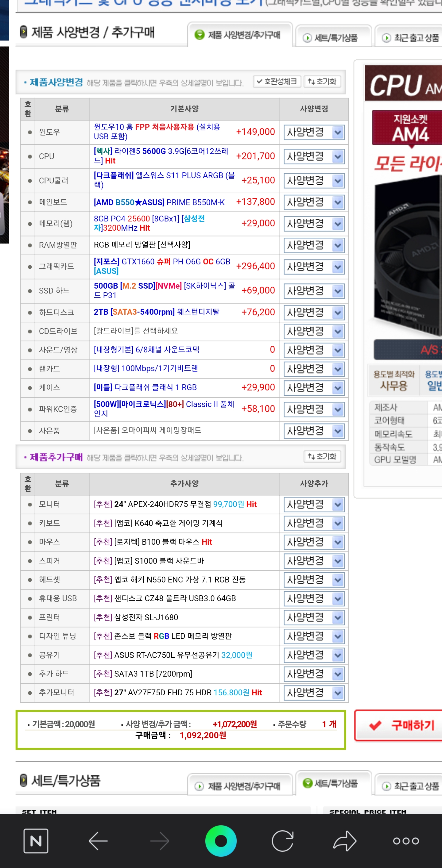Go back with the browser back arrow
Viewport: 442px width, 868px height.
tap(98, 841)
